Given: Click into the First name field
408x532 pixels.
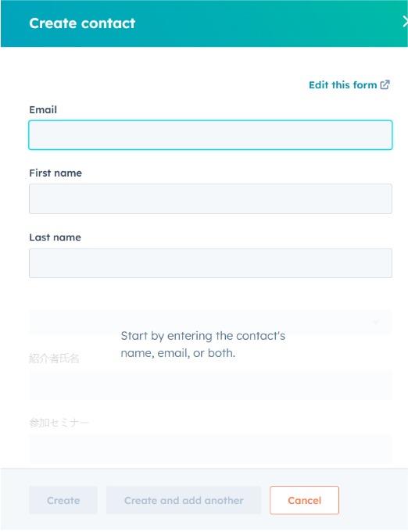Looking at the screenshot, I should [210, 199].
